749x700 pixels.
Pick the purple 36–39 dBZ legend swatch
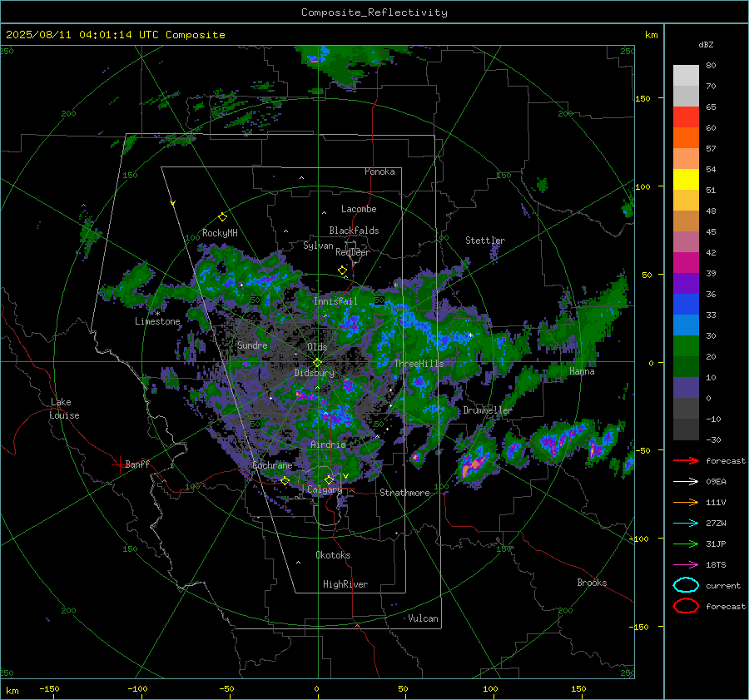coord(686,283)
